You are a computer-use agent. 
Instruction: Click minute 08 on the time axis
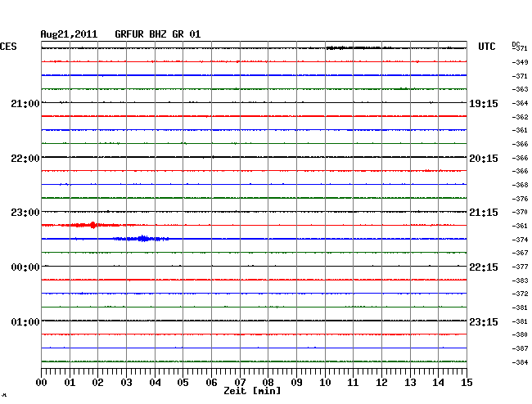(x=268, y=383)
